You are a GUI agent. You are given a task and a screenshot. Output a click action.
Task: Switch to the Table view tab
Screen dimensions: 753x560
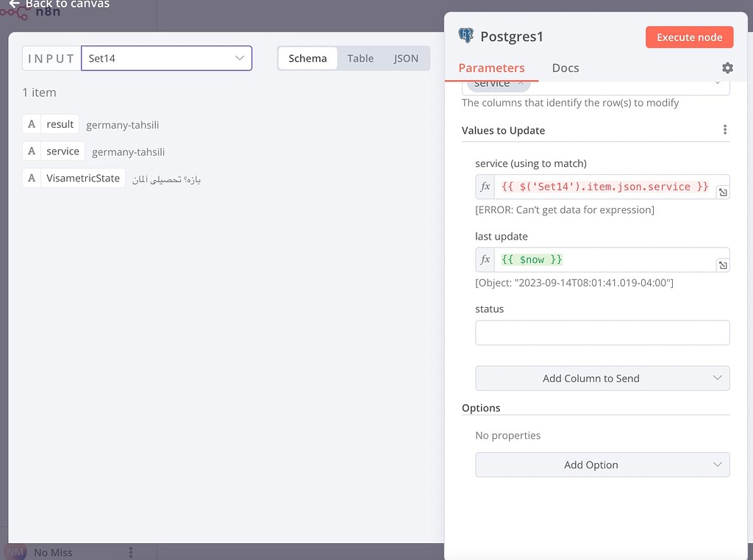click(x=360, y=58)
